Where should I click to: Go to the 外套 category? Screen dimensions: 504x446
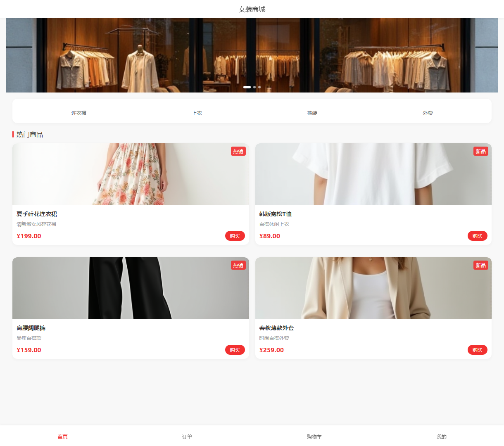point(428,113)
